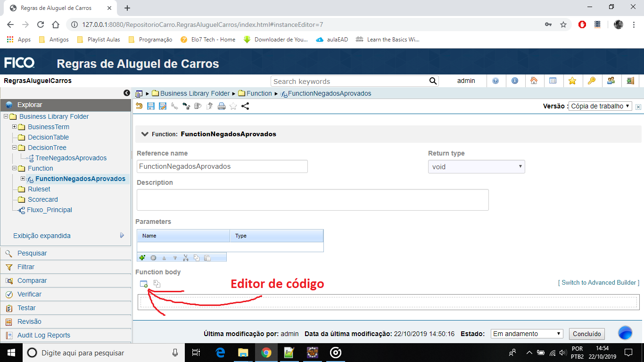Open the Estado dropdown showing Em andamento
Viewport: 644px width, 362px height.
click(x=527, y=333)
